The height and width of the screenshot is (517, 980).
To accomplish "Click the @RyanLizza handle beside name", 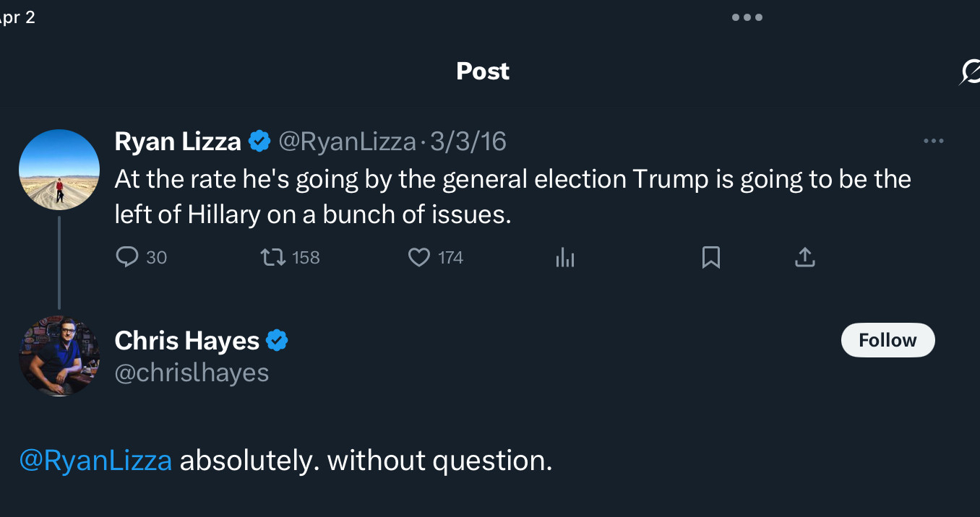I will [x=347, y=142].
